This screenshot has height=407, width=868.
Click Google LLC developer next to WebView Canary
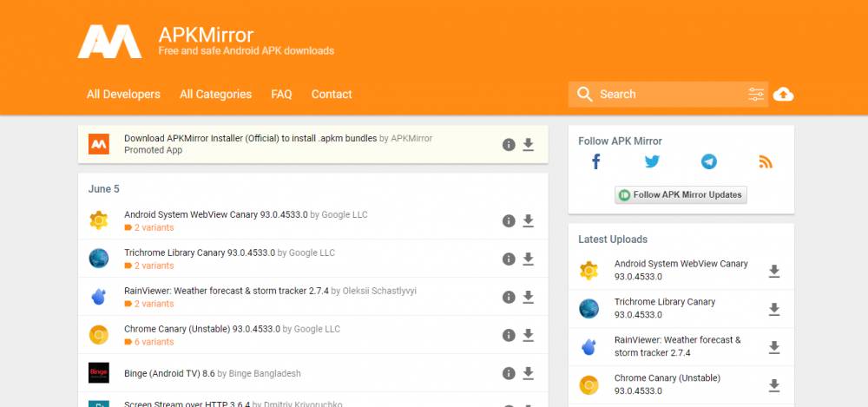(345, 215)
